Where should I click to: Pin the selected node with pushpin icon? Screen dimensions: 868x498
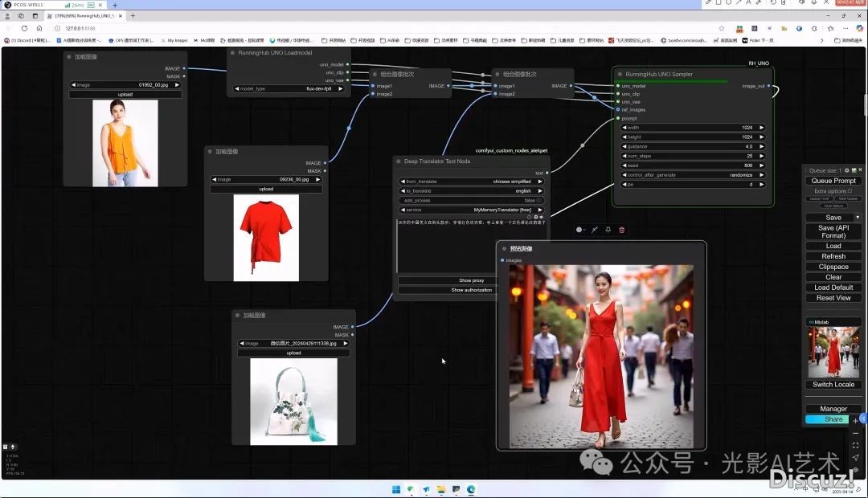tap(608, 230)
